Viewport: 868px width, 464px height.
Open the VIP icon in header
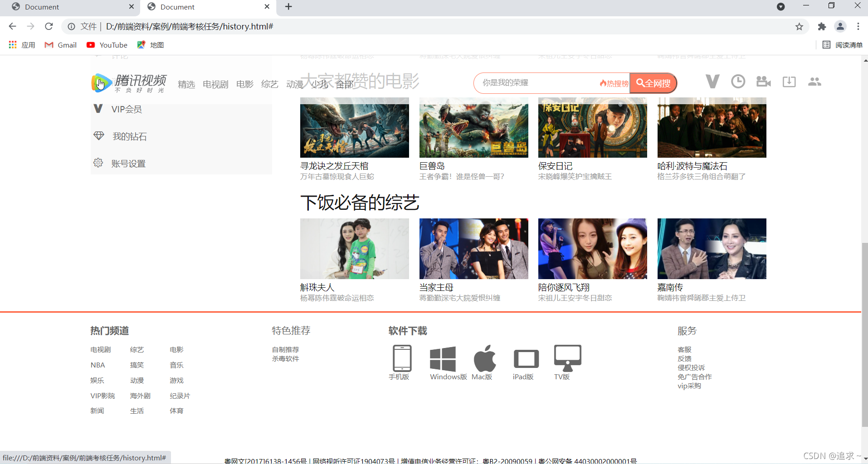(x=712, y=82)
